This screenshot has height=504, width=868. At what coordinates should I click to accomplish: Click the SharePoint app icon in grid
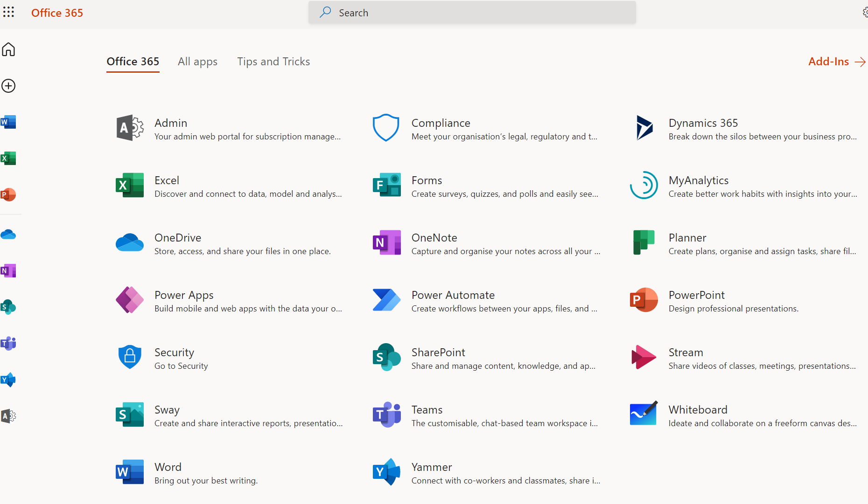point(386,357)
